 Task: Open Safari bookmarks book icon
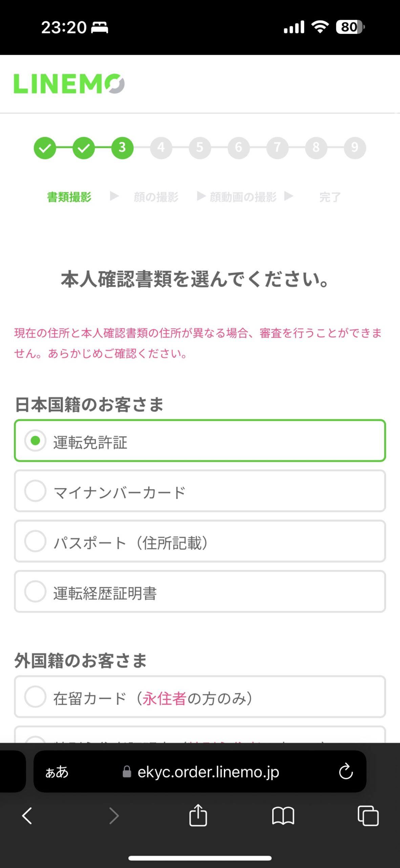[x=283, y=815]
